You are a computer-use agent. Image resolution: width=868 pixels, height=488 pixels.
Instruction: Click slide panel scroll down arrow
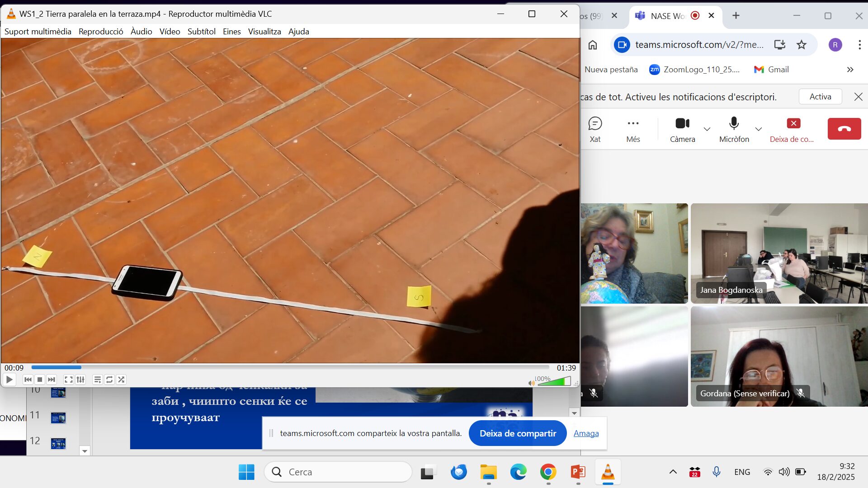pos(85,451)
